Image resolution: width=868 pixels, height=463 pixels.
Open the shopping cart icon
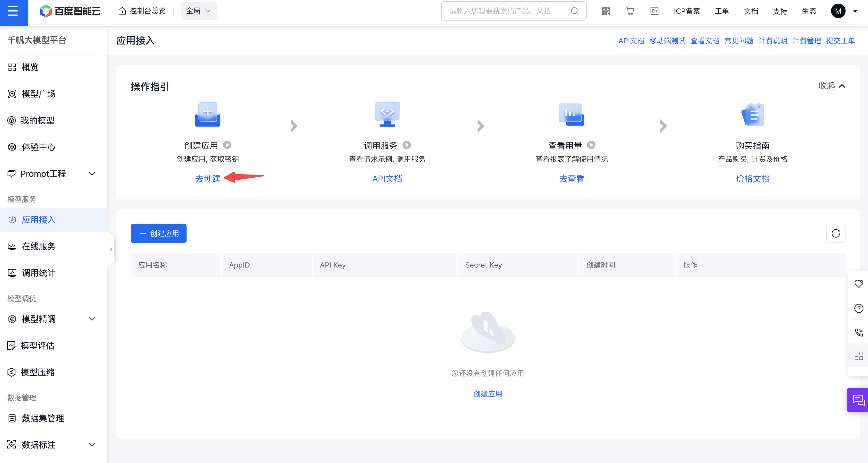click(630, 11)
